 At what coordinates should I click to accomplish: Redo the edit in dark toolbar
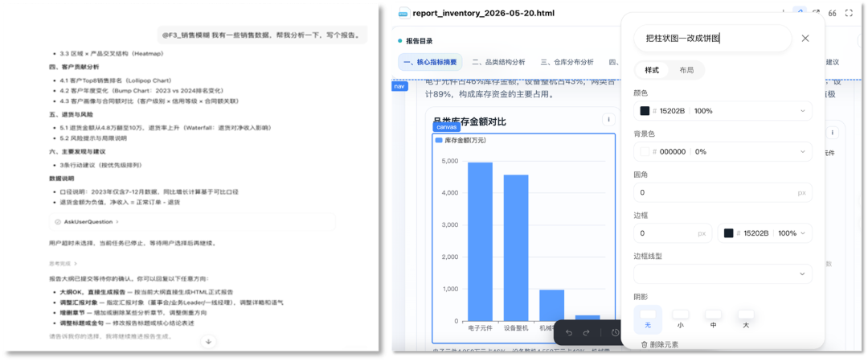tap(586, 332)
